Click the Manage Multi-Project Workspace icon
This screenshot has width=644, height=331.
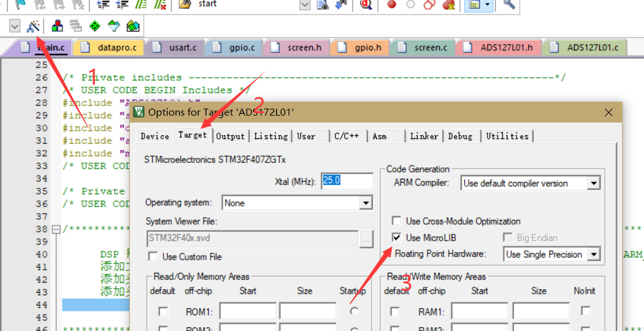(76, 27)
